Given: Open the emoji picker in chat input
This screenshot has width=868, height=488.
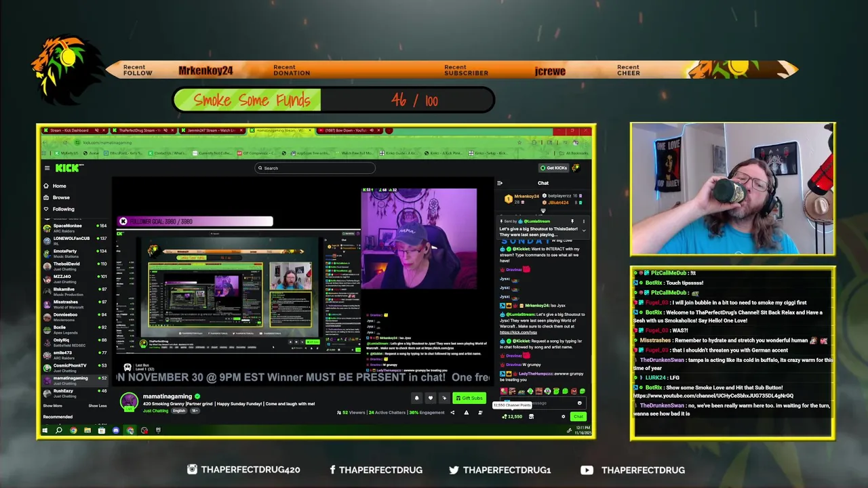Looking at the screenshot, I should (580, 403).
